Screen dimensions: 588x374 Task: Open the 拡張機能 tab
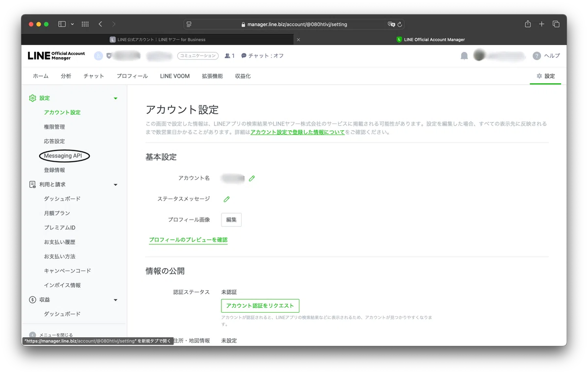click(x=212, y=76)
